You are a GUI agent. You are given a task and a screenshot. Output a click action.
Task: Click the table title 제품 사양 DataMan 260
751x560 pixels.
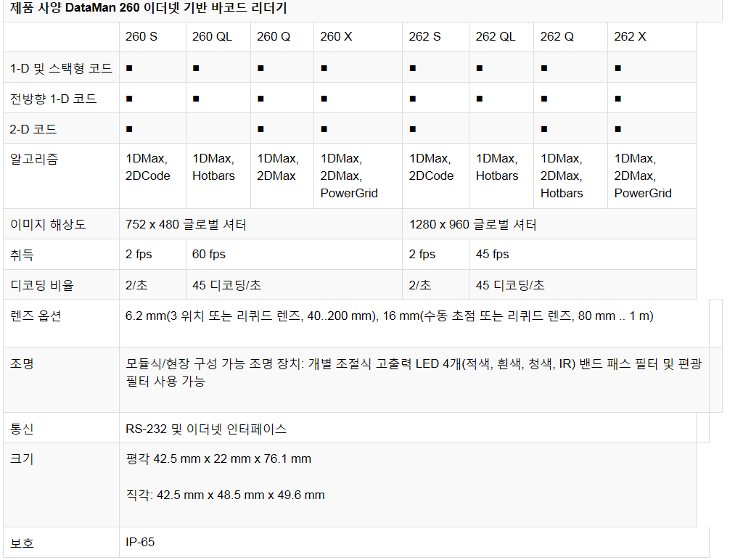pyautogui.click(x=149, y=9)
